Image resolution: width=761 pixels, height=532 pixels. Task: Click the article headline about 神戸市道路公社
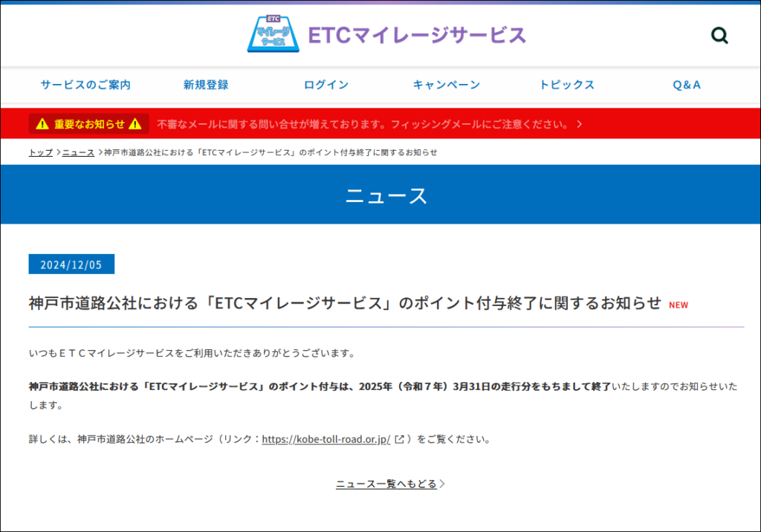point(345,303)
